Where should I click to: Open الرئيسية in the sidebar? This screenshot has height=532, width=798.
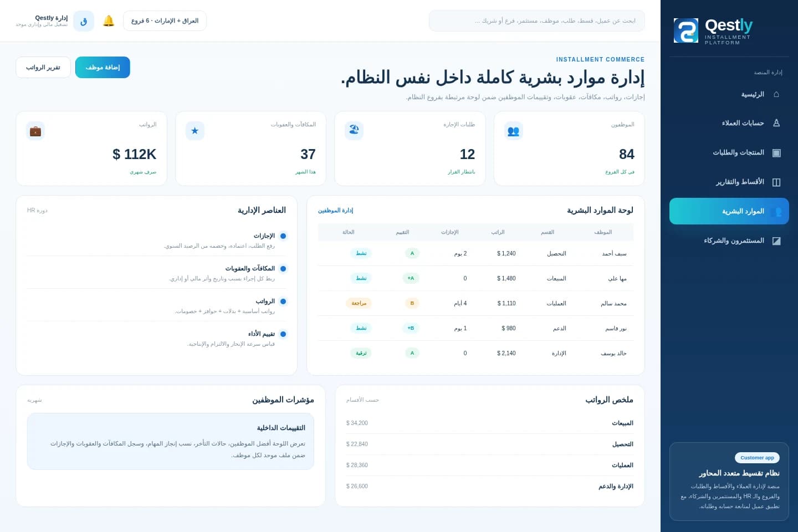click(729, 94)
